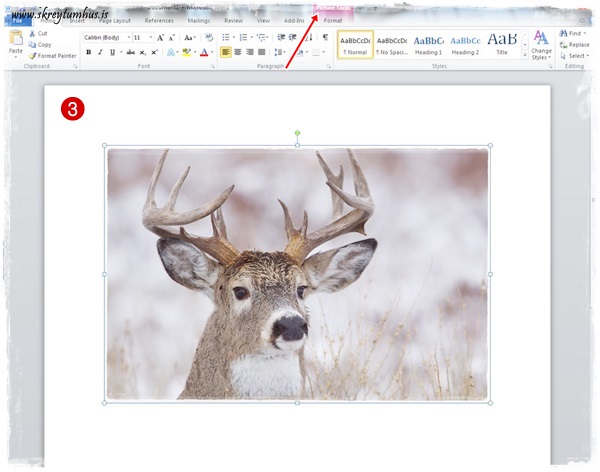Image resolution: width=600 pixels, height=472 pixels.
Task: Click the deer picture in the document
Action: [x=297, y=273]
